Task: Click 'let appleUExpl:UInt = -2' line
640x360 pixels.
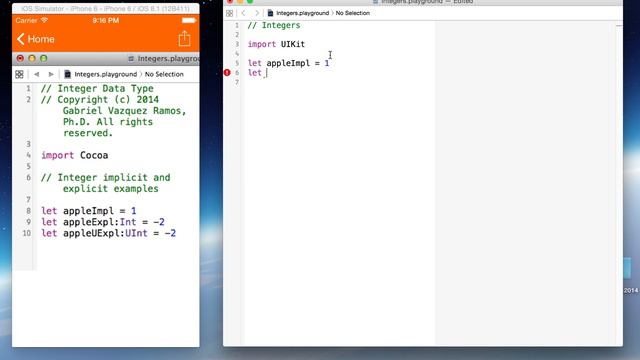Action: tap(109, 233)
